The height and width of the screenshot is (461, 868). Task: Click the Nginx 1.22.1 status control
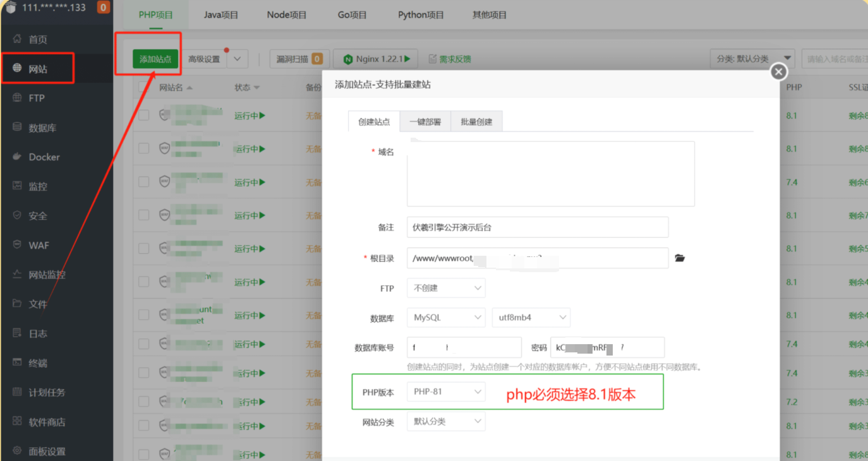[375, 57]
